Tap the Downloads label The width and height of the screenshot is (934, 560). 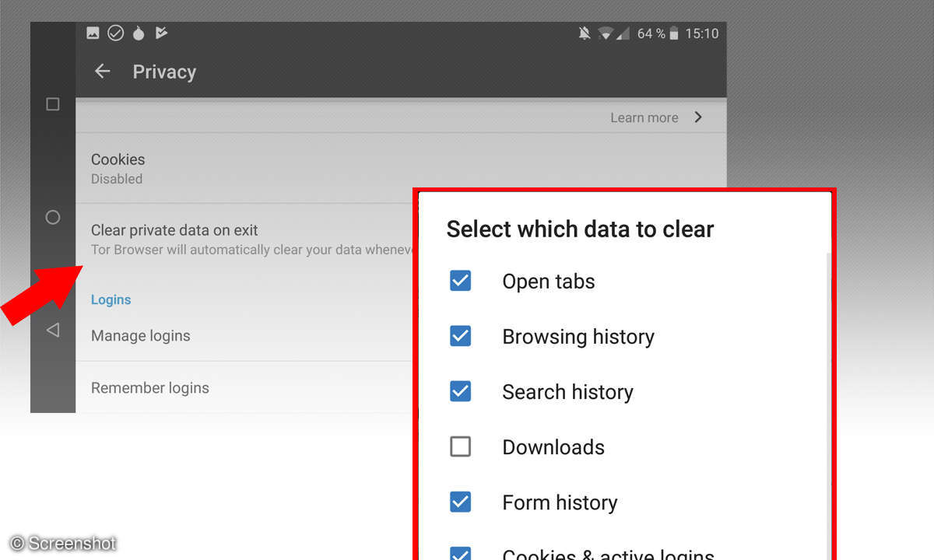pos(553,447)
